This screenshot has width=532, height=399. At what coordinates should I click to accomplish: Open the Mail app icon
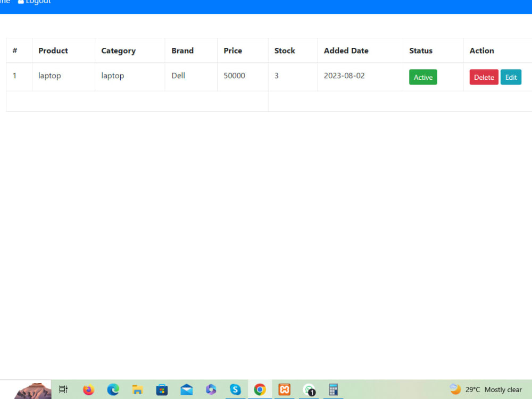click(187, 389)
